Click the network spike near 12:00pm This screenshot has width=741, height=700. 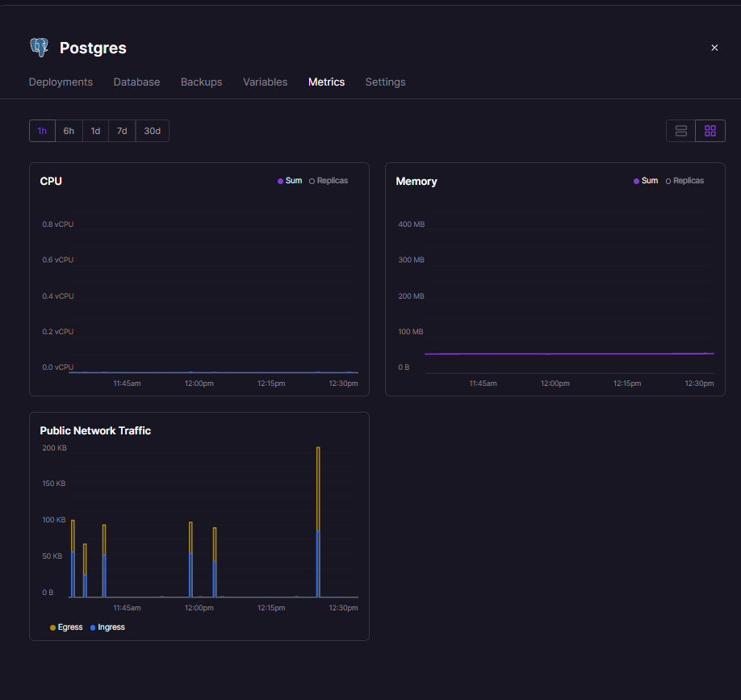pyautogui.click(x=190, y=560)
